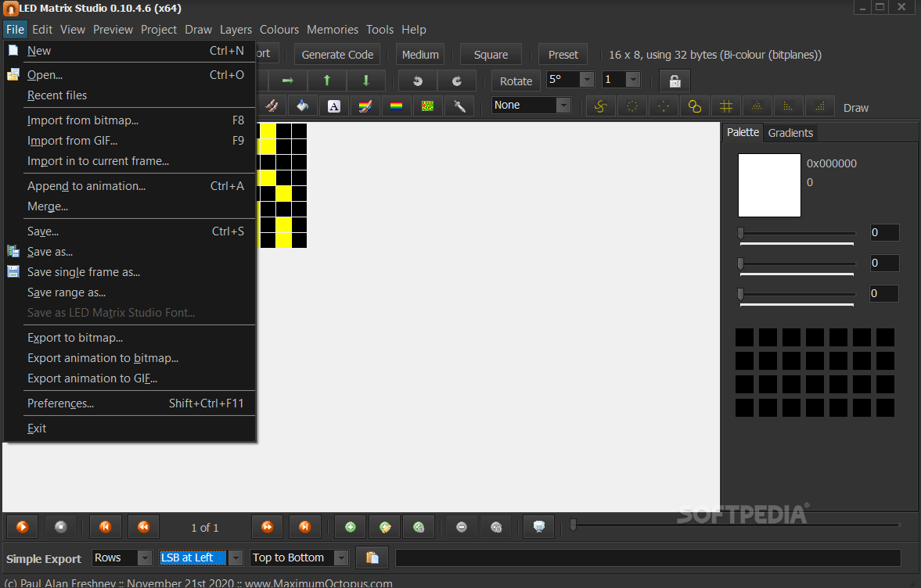Click the add frame copy icon
The width and height of the screenshot is (921, 588).
point(385,527)
